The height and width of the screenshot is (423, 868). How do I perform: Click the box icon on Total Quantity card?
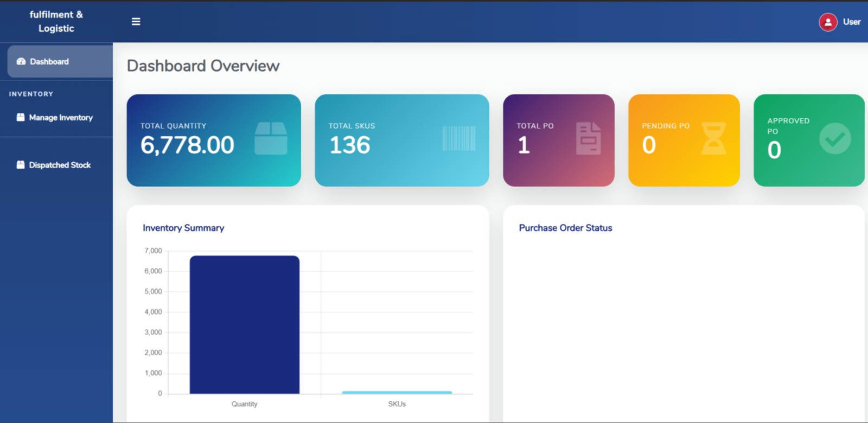point(271,138)
